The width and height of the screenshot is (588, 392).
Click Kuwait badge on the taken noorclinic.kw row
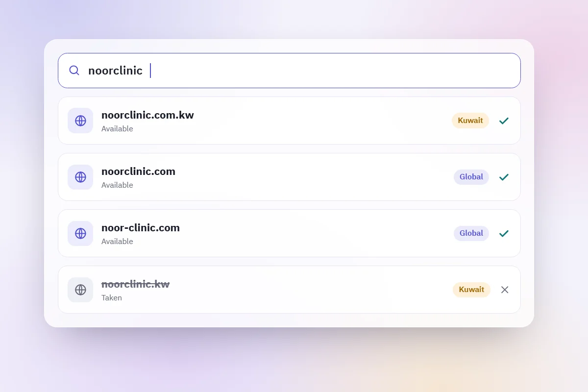click(x=471, y=290)
